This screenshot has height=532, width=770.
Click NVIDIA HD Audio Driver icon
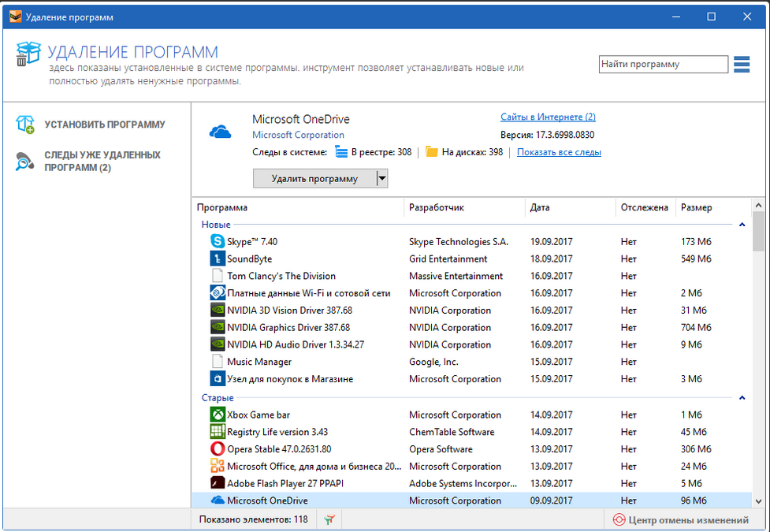(x=217, y=344)
